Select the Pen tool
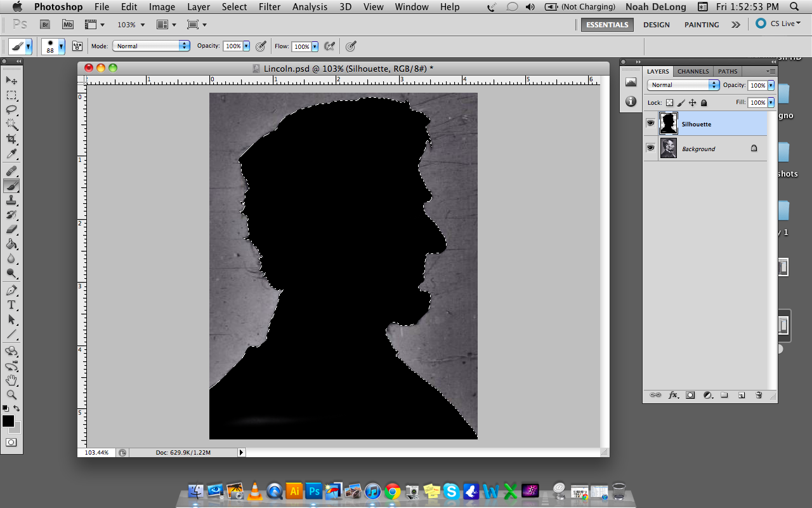 pos(11,290)
